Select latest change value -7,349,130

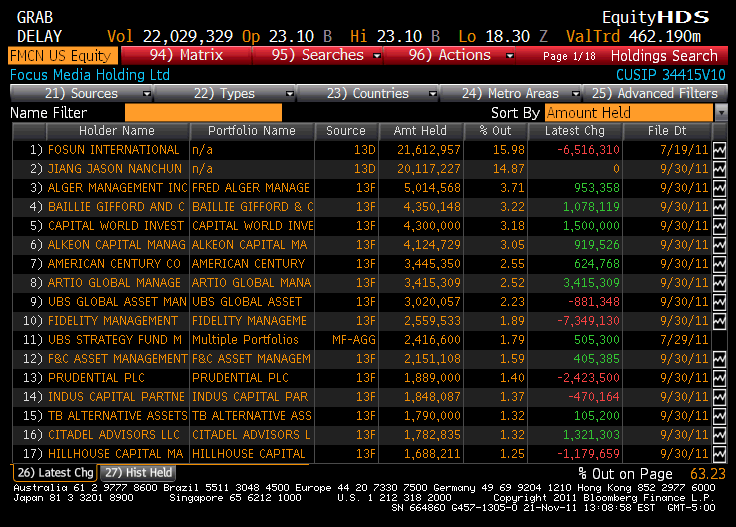[x=588, y=321]
